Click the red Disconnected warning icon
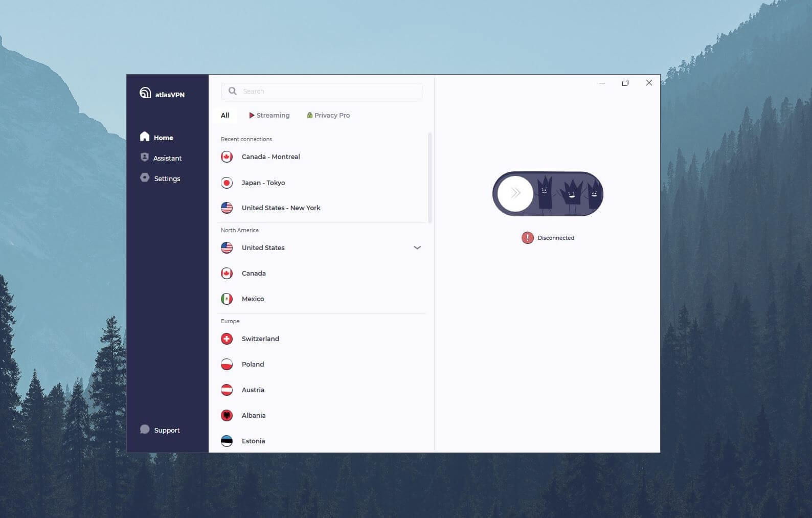This screenshot has width=812, height=518. point(527,238)
